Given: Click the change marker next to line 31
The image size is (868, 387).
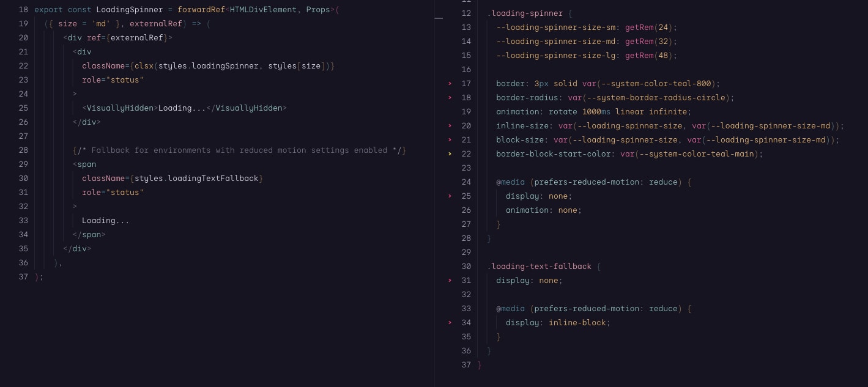Looking at the screenshot, I should [450, 281].
